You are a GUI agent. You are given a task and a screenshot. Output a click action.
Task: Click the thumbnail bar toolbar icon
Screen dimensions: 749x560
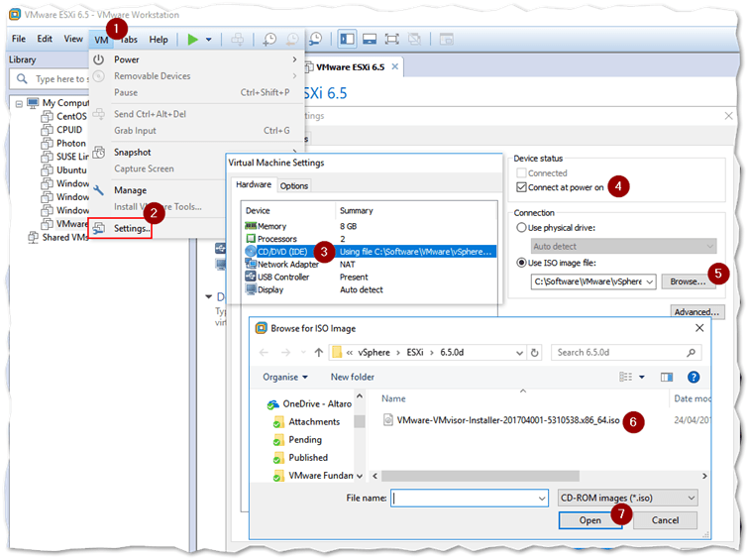click(370, 40)
